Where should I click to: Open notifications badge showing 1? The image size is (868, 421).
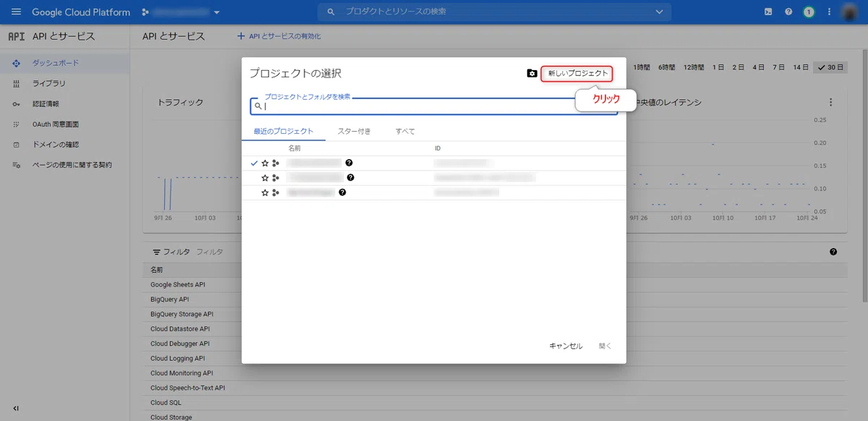click(809, 12)
